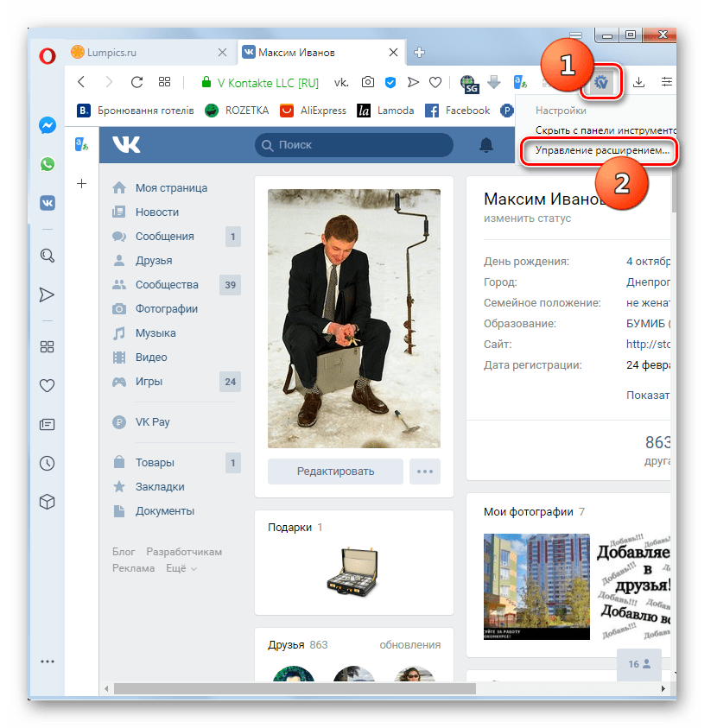
Task: Open VK notifications bell
Action: click(487, 144)
